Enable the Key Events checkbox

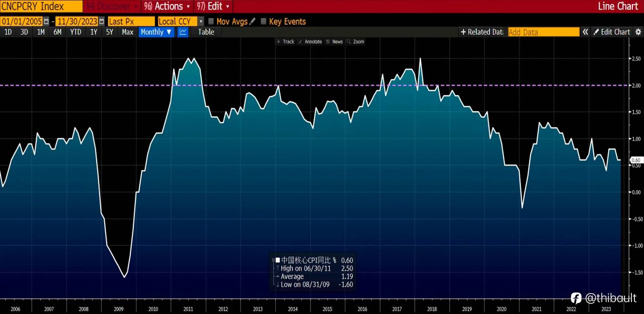pos(264,21)
